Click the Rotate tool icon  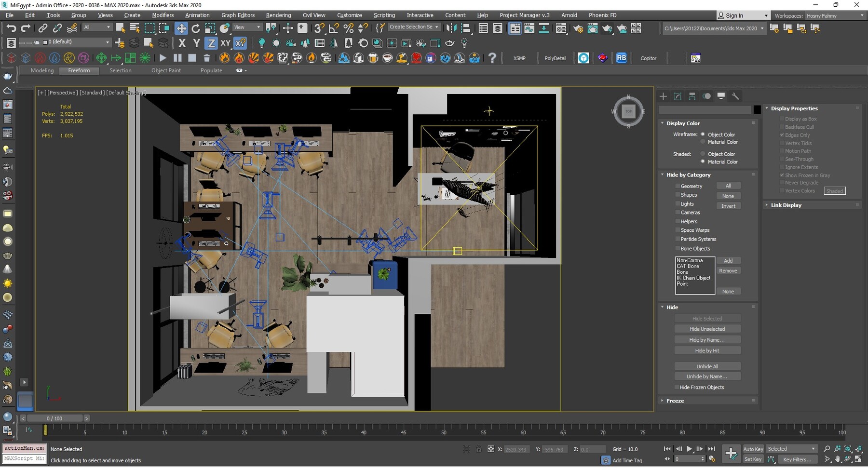pyautogui.click(x=196, y=28)
